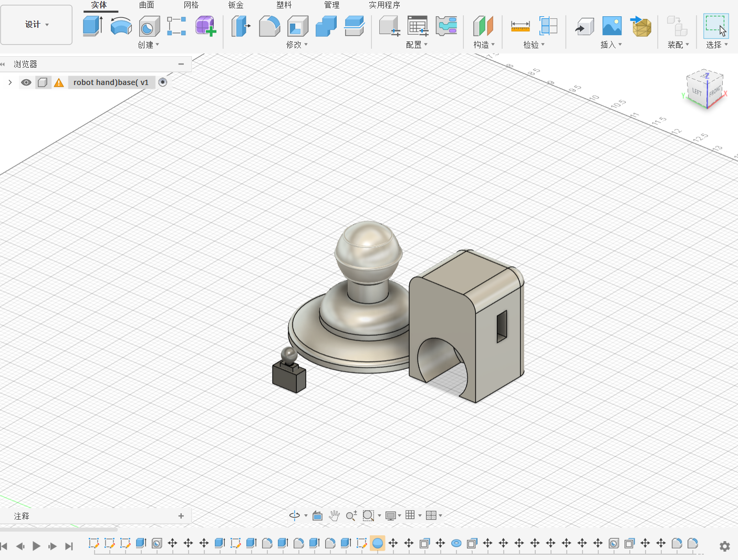Expand the 注释 panel with plus button
Image resolution: width=738 pixels, height=560 pixels.
point(181,516)
